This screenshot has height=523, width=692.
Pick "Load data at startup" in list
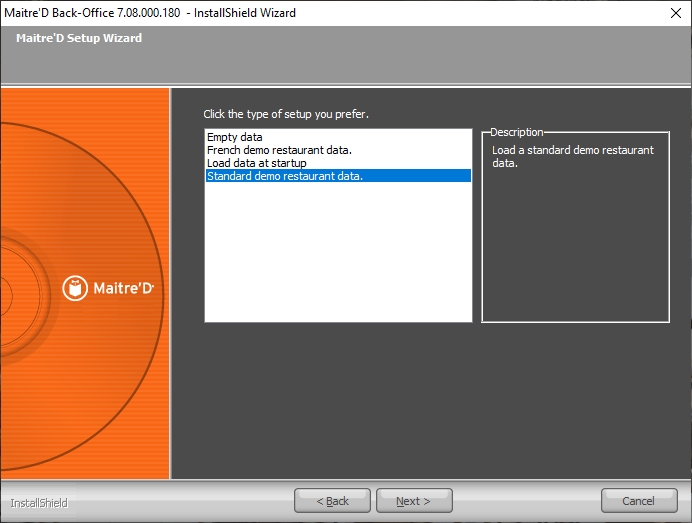point(256,163)
